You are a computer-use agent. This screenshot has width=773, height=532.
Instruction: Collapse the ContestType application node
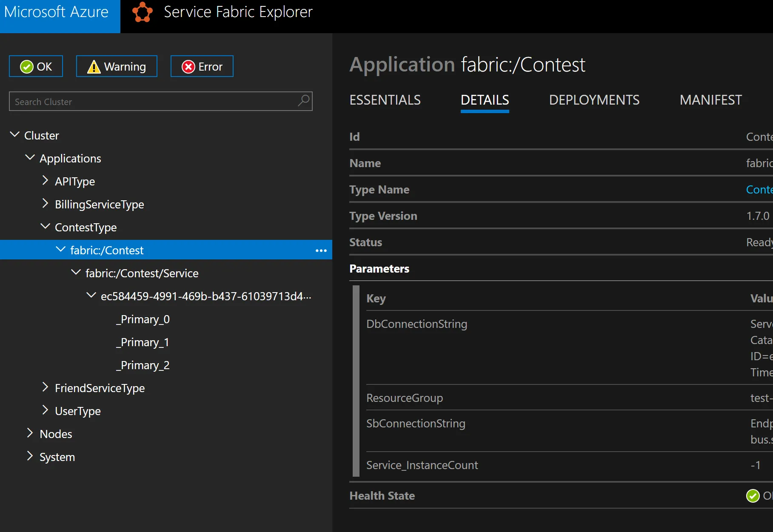click(x=46, y=227)
